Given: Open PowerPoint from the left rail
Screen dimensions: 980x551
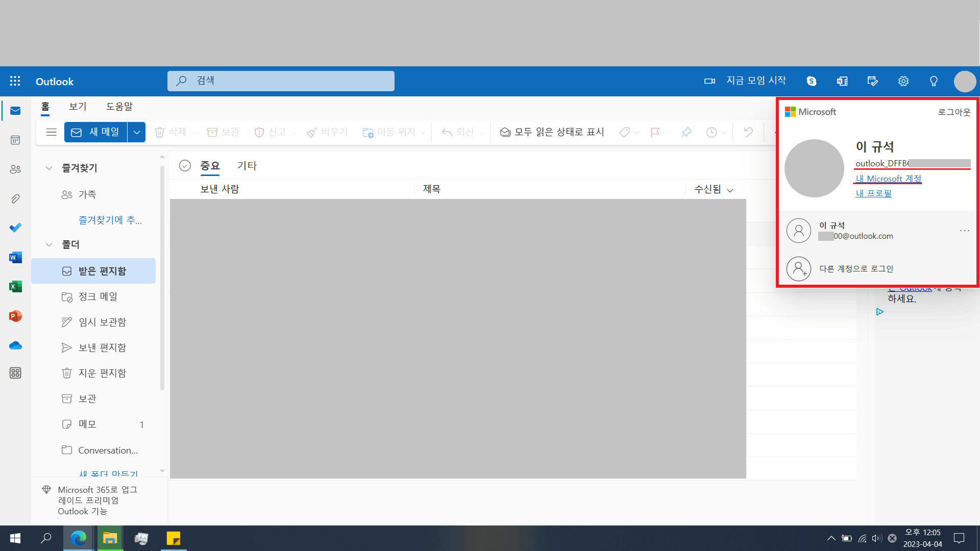Looking at the screenshot, I should (15, 316).
